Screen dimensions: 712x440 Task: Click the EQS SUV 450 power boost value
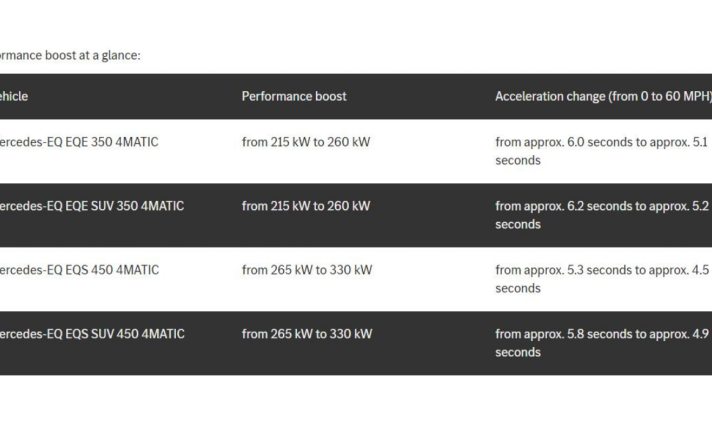tap(307, 334)
